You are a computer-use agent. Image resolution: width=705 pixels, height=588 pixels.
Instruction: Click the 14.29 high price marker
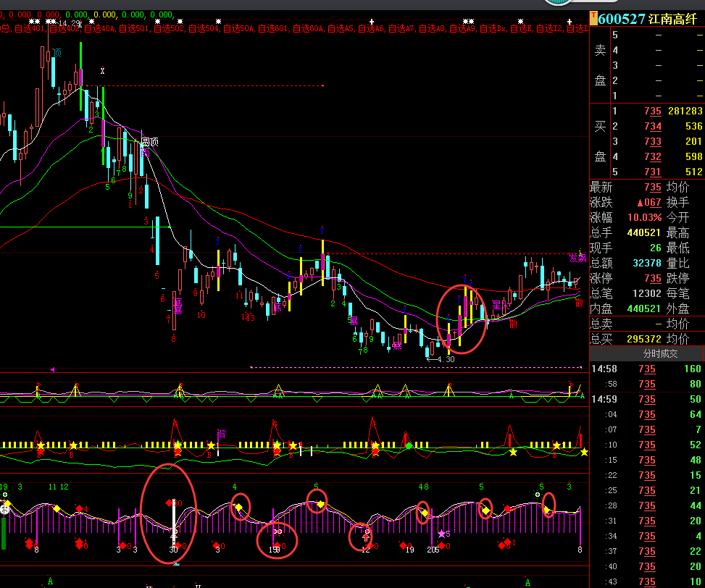coord(67,23)
